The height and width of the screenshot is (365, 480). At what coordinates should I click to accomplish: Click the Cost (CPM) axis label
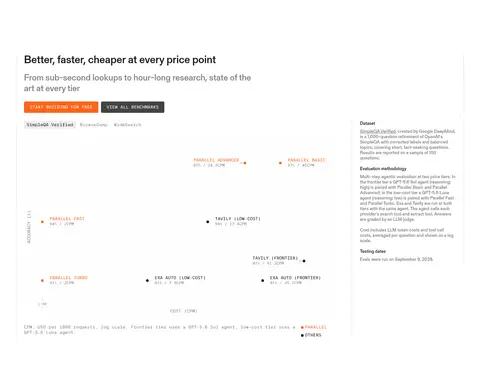click(x=184, y=311)
